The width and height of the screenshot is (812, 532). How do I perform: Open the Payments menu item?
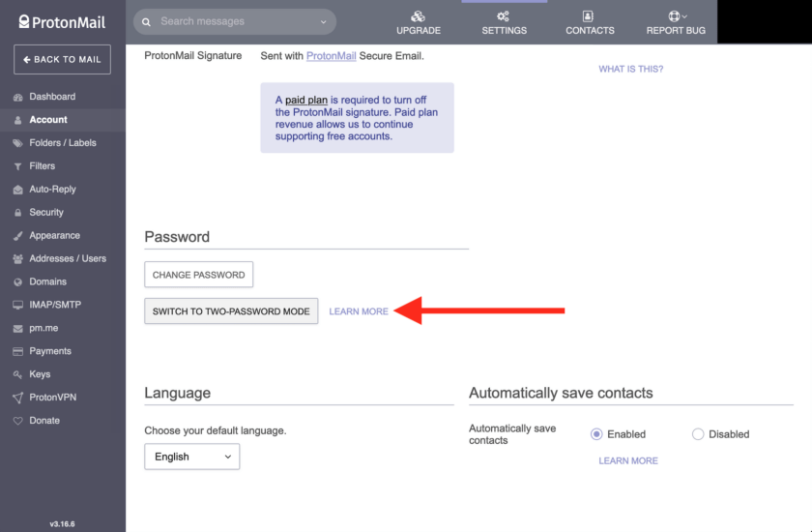[50, 351]
